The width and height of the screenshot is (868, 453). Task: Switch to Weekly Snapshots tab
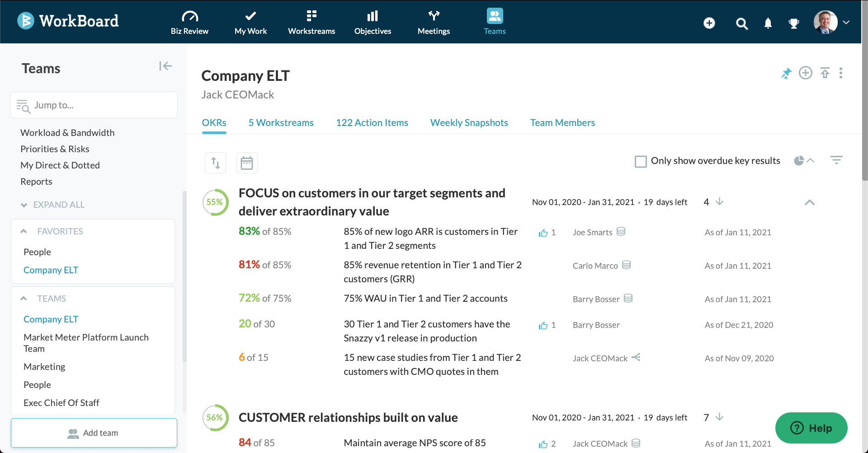469,123
